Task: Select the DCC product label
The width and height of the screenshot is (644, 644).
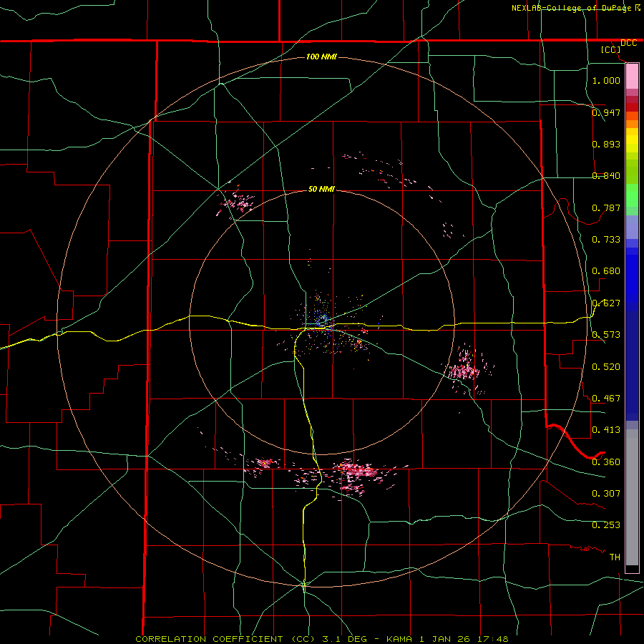Action: tap(628, 43)
